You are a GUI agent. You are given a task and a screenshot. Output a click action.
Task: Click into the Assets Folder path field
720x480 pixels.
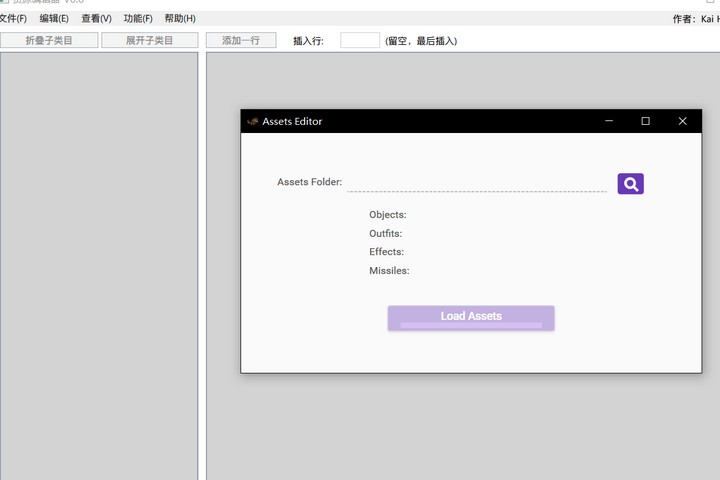[476, 182]
